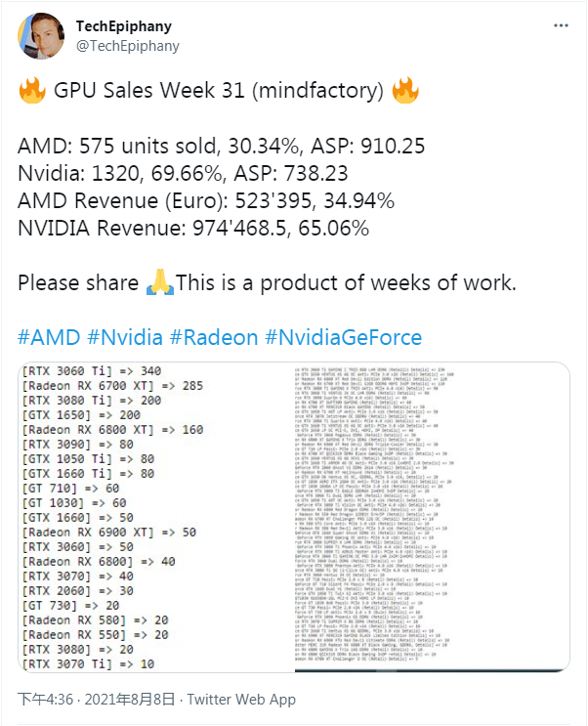The height and width of the screenshot is (726, 588).
Task: Click the TechEpiphany profile avatar
Action: coord(41,37)
